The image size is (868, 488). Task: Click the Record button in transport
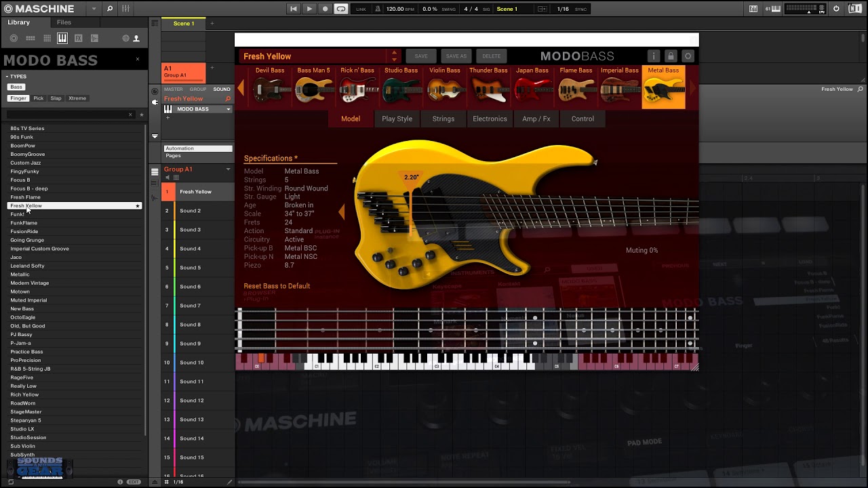pos(325,9)
